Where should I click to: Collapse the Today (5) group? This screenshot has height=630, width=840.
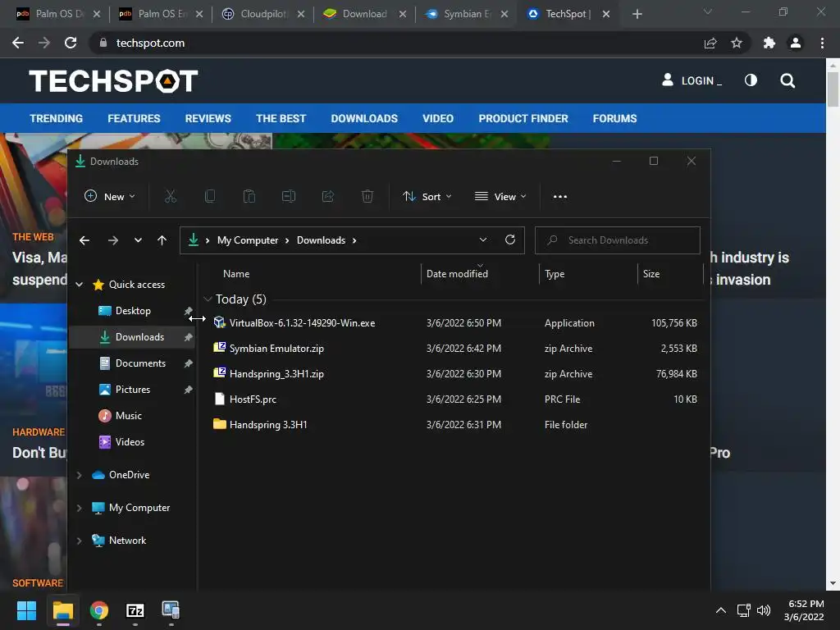208,299
